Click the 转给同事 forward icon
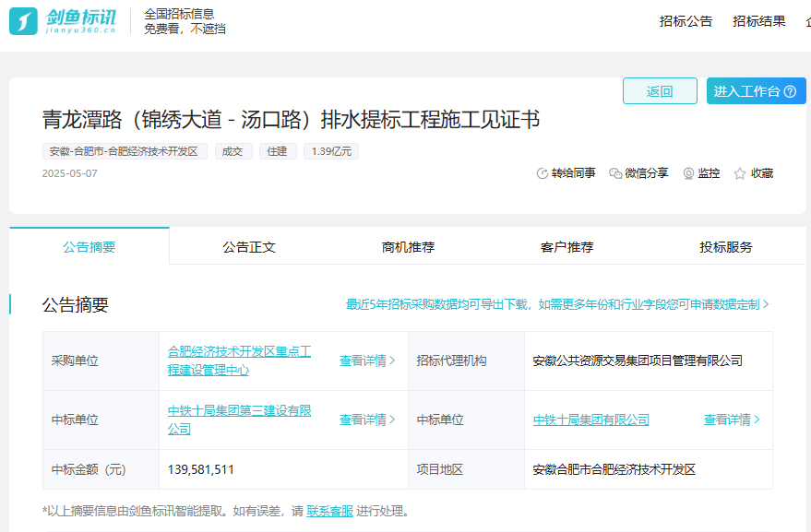 click(x=543, y=173)
